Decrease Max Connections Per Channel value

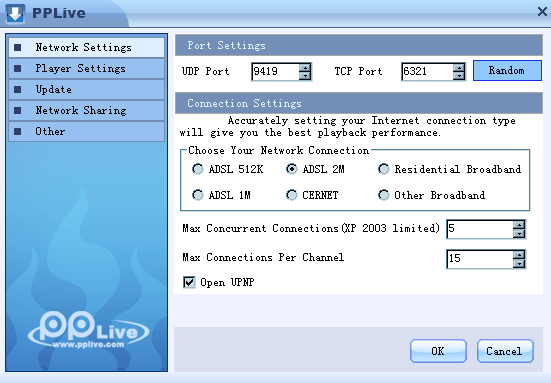[519, 264]
